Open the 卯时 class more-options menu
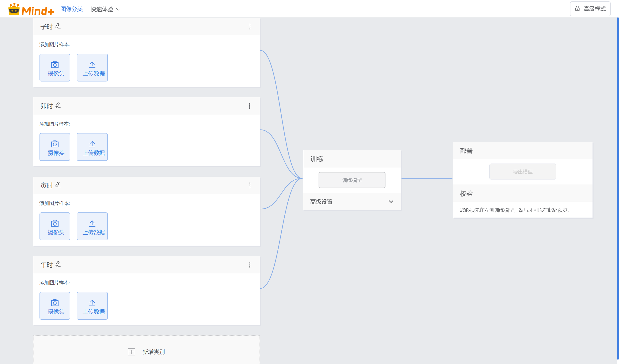 (249, 106)
